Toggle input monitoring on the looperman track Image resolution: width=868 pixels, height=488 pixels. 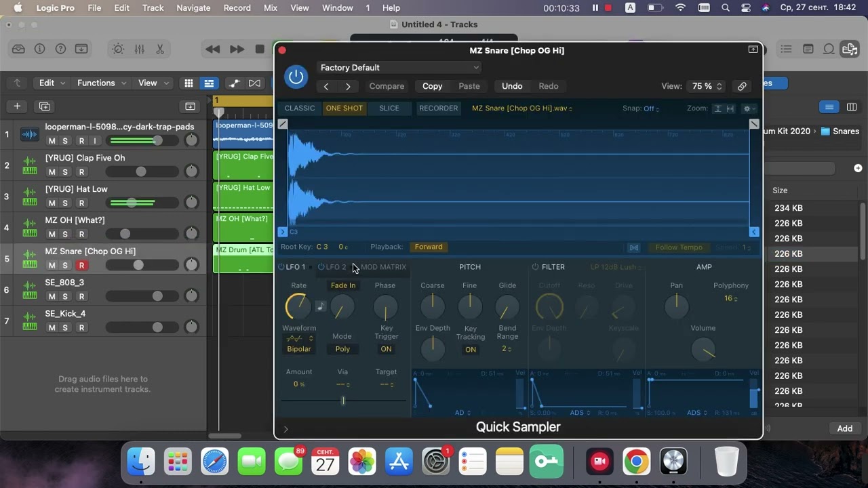pyautogui.click(x=95, y=141)
